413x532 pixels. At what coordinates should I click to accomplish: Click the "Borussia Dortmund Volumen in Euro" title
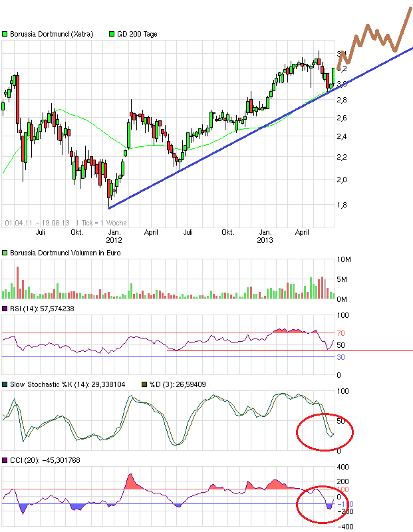tap(65, 253)
